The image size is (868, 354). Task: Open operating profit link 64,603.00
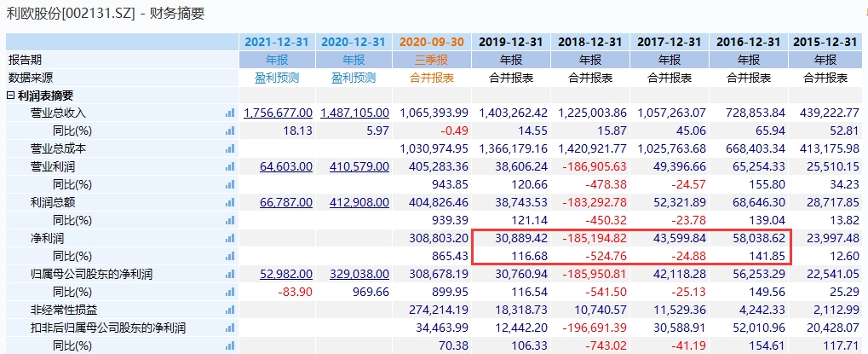tap(285, 166)
